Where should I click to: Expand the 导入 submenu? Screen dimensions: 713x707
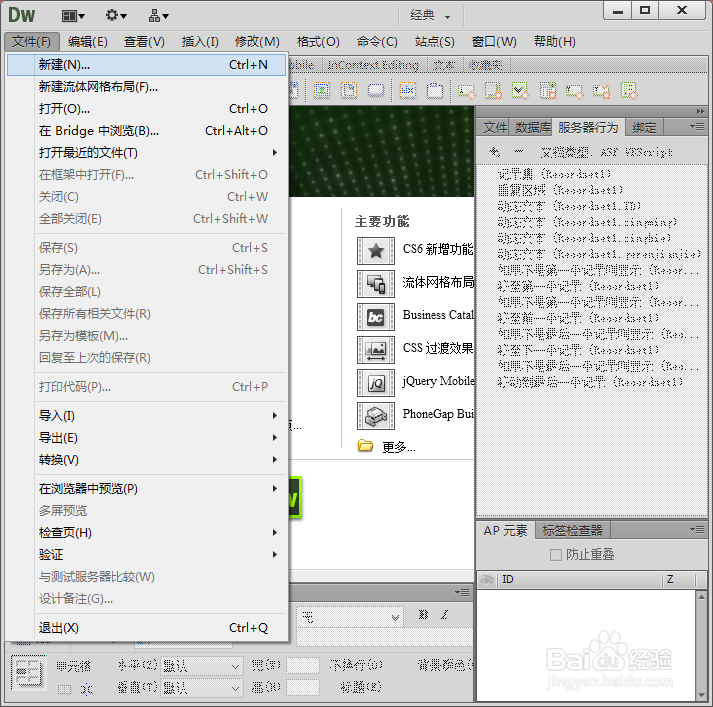pyautogui.click(x=275, y=416)
